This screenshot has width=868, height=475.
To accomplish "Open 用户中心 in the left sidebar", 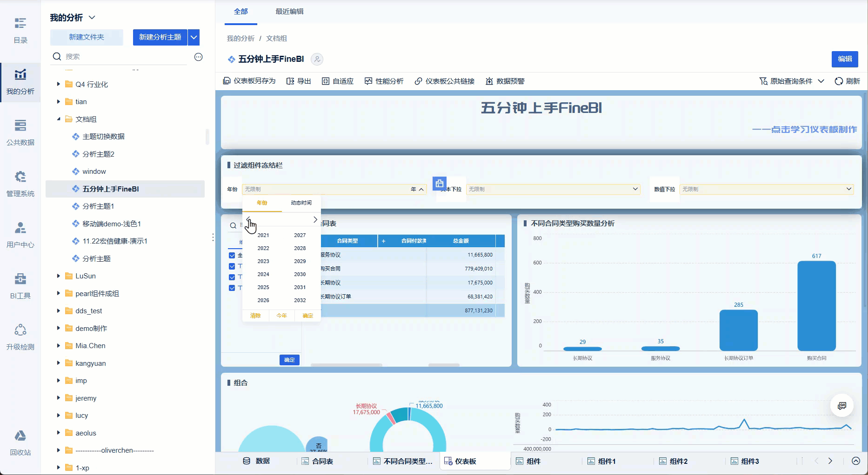I will pos(20,235).
